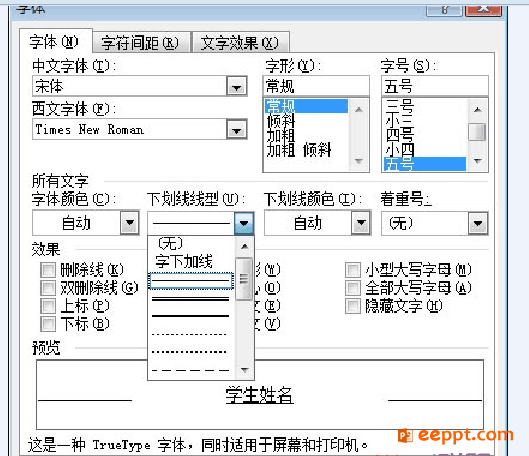Click the 着重号 box showing (无)
This screenshot has height=456, width=529.
pyautogui.click(x=425, y=223)
